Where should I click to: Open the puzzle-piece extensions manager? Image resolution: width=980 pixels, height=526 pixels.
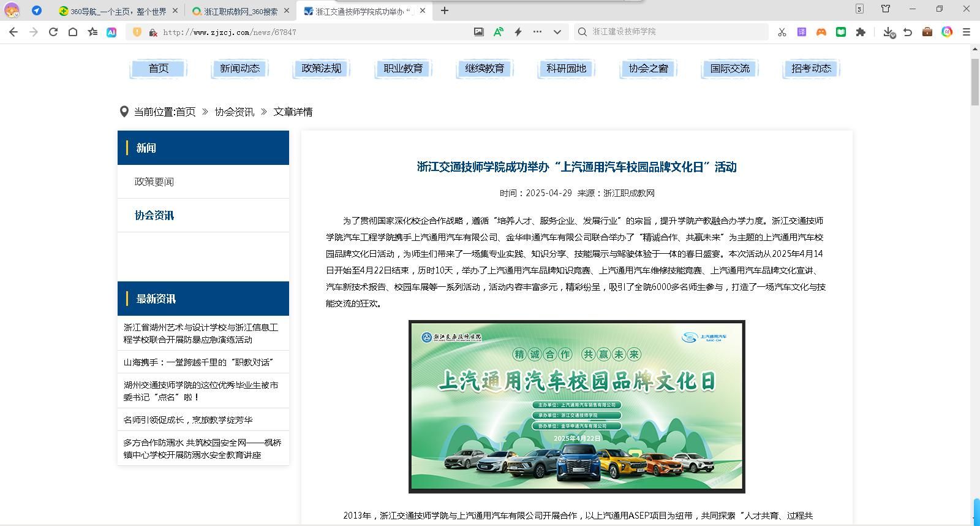click(861, 32)
